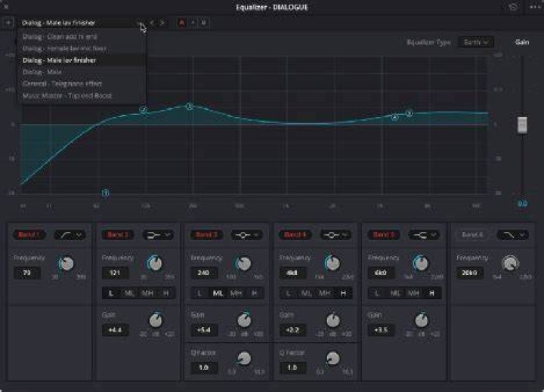Set Band 5 range to ML
The width and height of the screenshot is (544, 392).
point(395,293)
